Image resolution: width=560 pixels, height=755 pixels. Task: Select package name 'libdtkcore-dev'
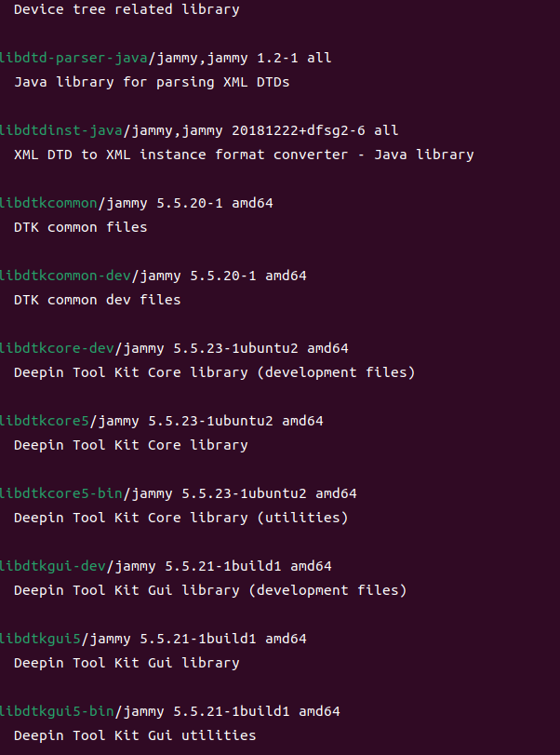pos(57,348)
